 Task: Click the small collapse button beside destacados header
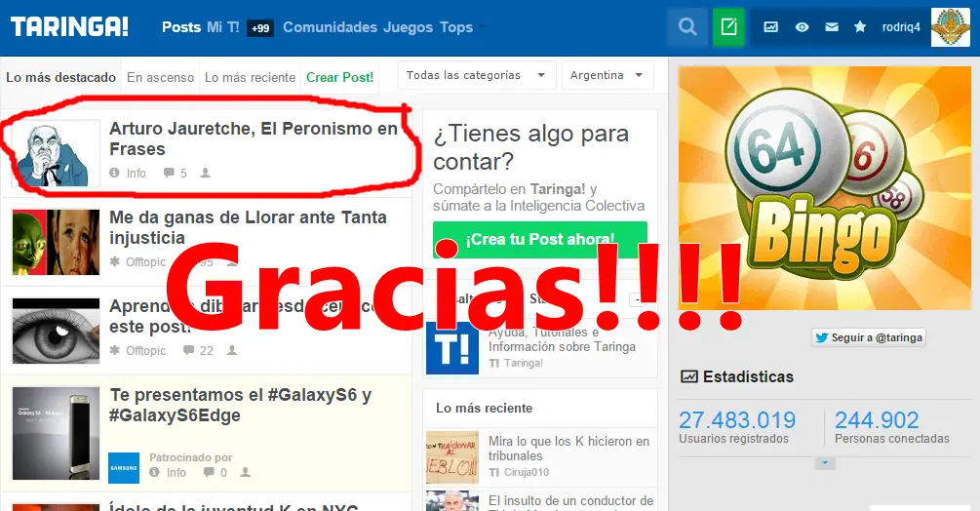pos(639,299)
